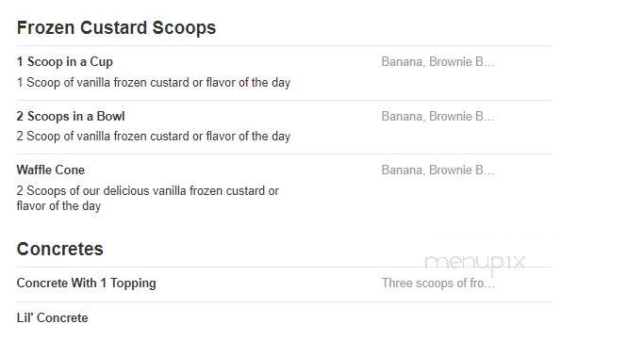
Task: Click the 'Banana' text beside 1 Scoop in a Cup
Action: (404, 62)
